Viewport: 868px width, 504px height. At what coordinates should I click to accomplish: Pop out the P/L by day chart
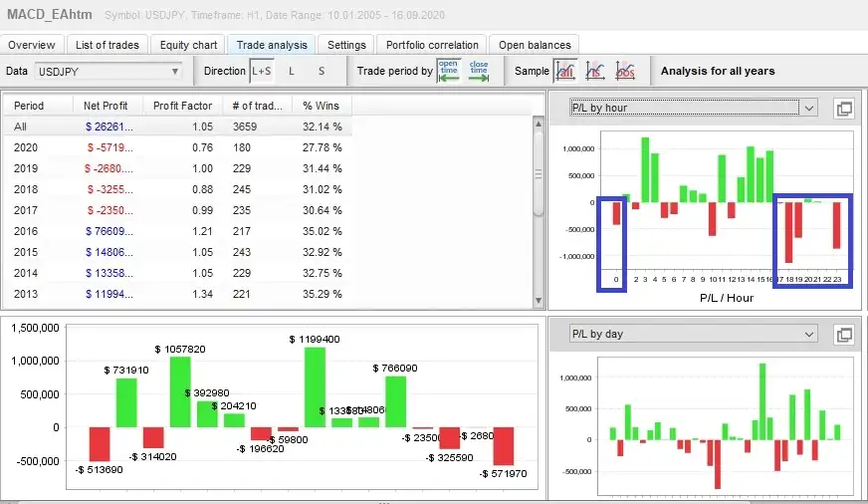(x=843, y=335)
